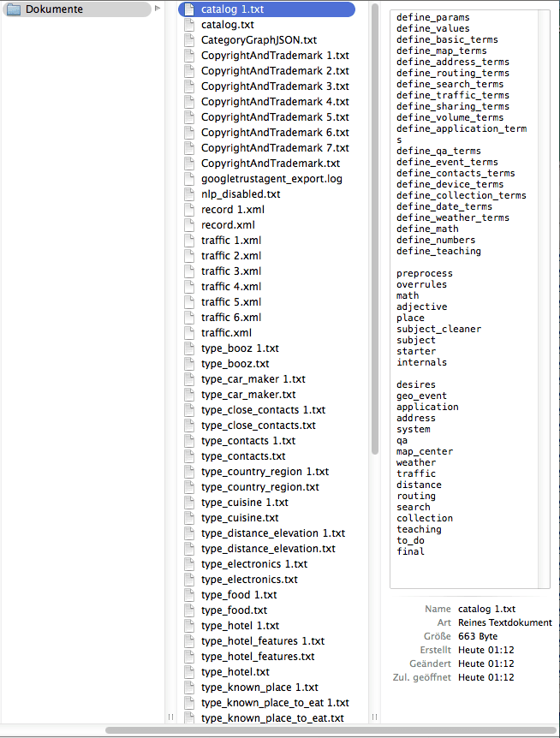Click the Erstellt value Heute 01:12
The image size is (560, 738).
pos(486,650)
